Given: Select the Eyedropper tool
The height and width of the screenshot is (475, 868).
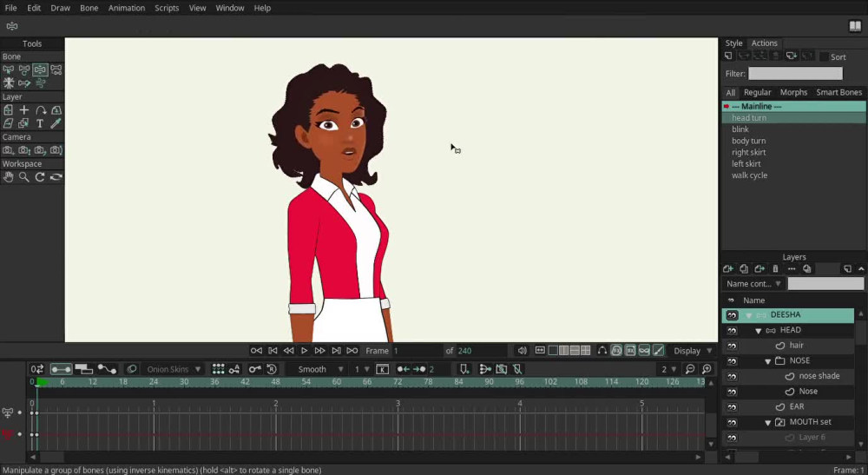Looking at the screenshot, I should point(56,123).
